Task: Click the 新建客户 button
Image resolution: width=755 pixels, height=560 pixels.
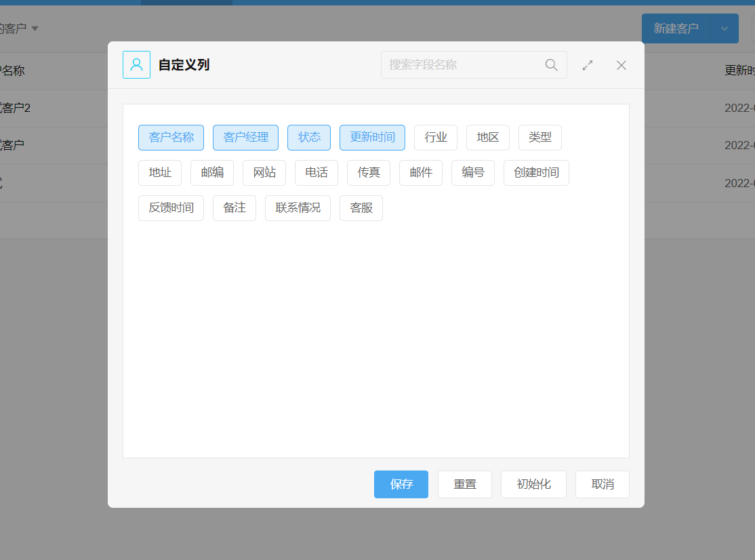Action: 676,28
